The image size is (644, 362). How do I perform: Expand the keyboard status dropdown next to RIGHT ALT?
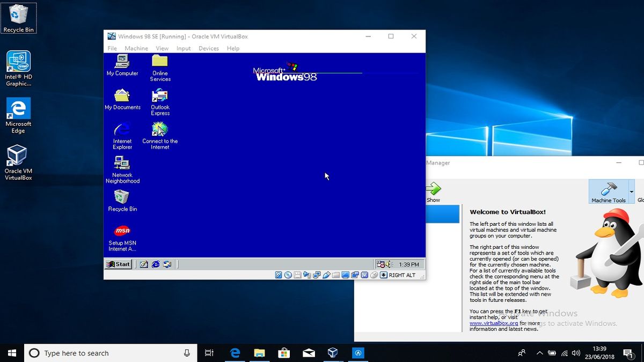pos(384,275)
